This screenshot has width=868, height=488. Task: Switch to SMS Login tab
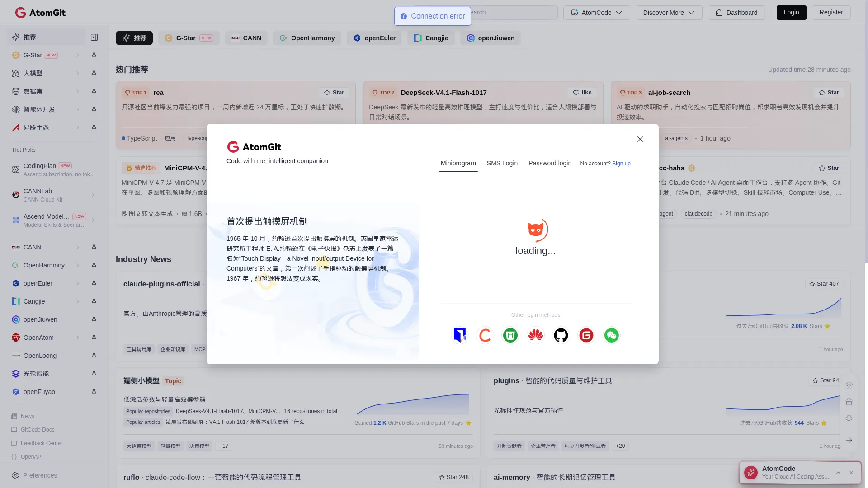pos(502,163)
